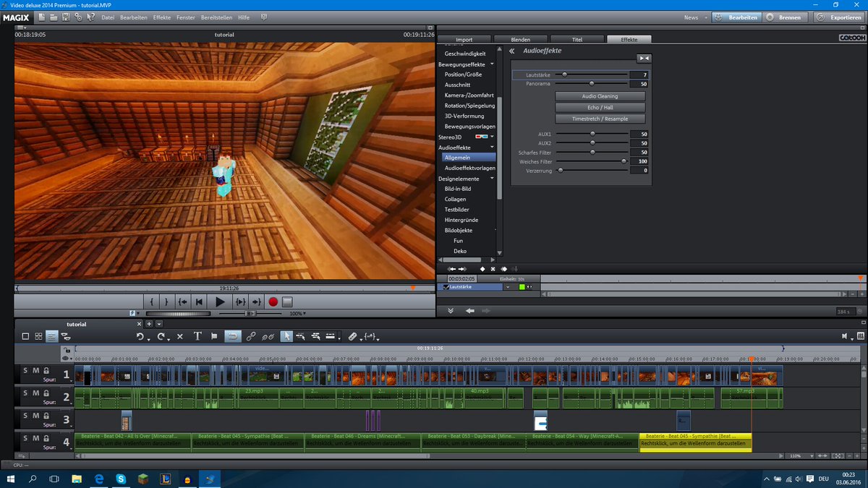Viewport: 868px width, 488px height.
Task: Switch to the Blenden tab
Action: point(521,39)
